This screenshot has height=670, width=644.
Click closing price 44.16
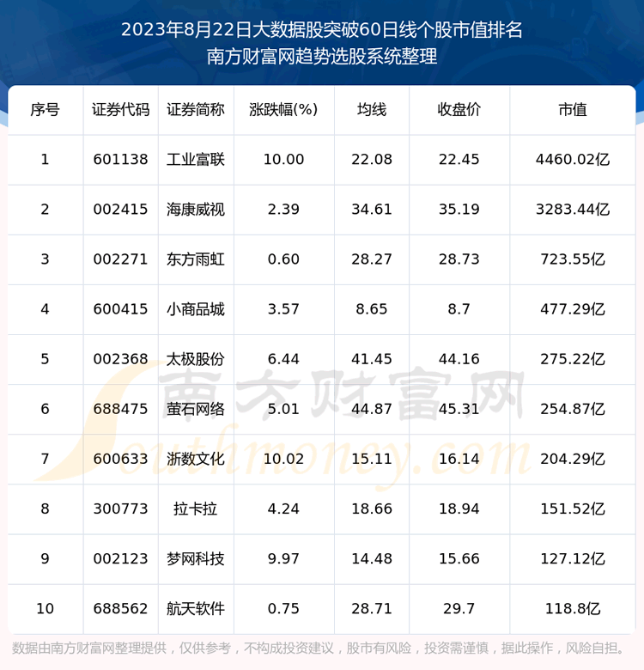click(x=459, y=359)
